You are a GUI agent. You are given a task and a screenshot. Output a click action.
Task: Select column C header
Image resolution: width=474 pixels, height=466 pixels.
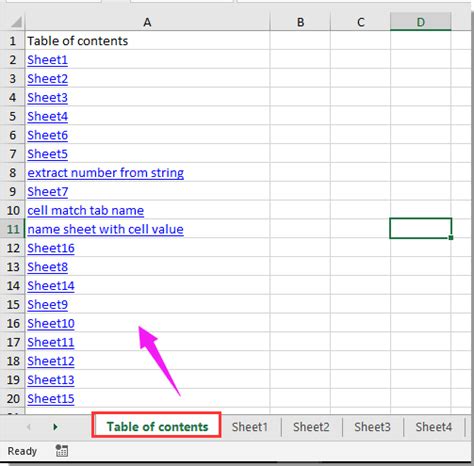pyautogui.click(x=360, y=22)
